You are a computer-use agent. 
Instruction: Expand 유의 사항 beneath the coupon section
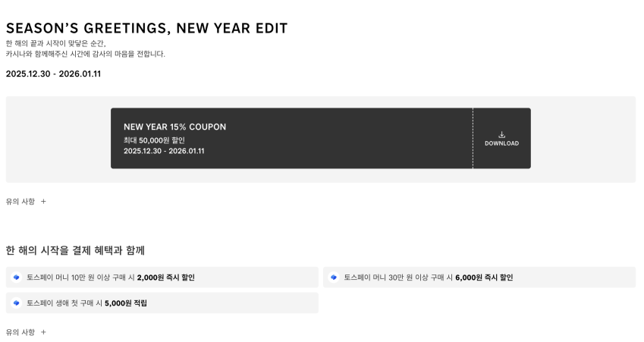20,202
